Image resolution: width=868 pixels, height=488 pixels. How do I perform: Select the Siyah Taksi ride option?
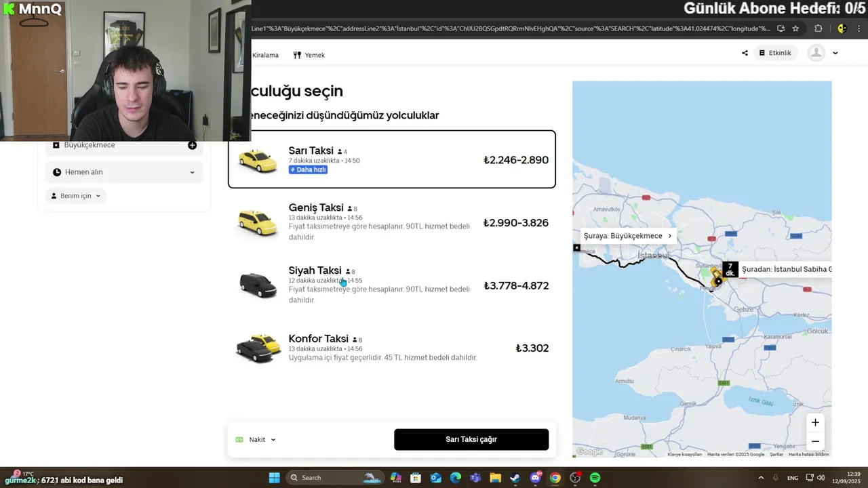tap(392, 285)
